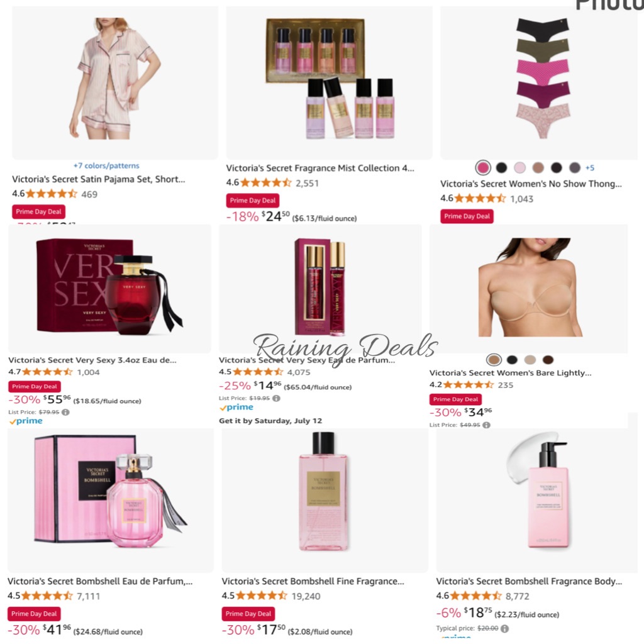This screenshot has height=644, width=644.
Task: Expand +7 colors/patterns for pajama set
Action: (106, 165)
